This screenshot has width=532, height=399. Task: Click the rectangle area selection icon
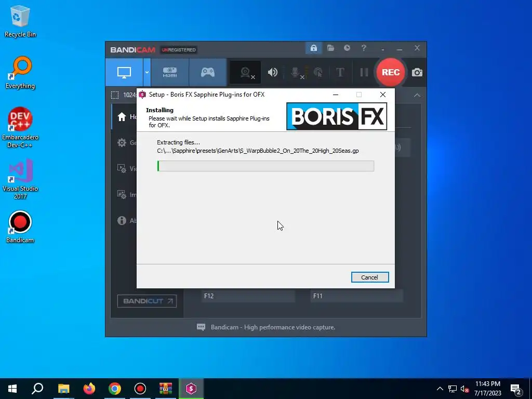(x=115, y=95)
